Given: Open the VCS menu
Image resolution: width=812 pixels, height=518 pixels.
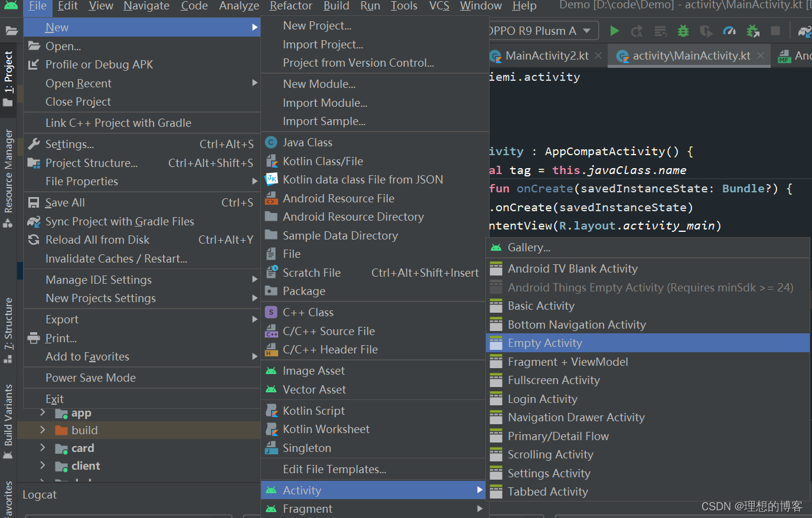Looking at the screenshot, I should click(x=439, y=6).
